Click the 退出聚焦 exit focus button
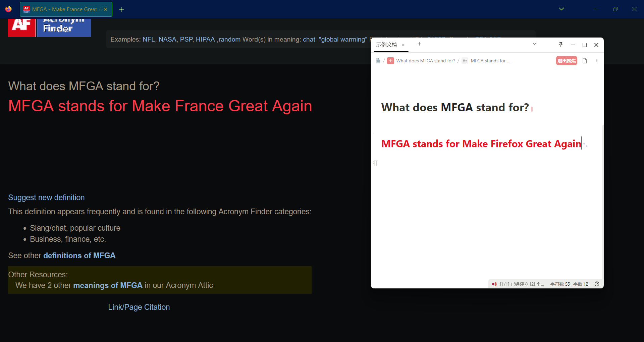This screenshot has height=342, width=644. pyautogui.click(x=567, y=61)
